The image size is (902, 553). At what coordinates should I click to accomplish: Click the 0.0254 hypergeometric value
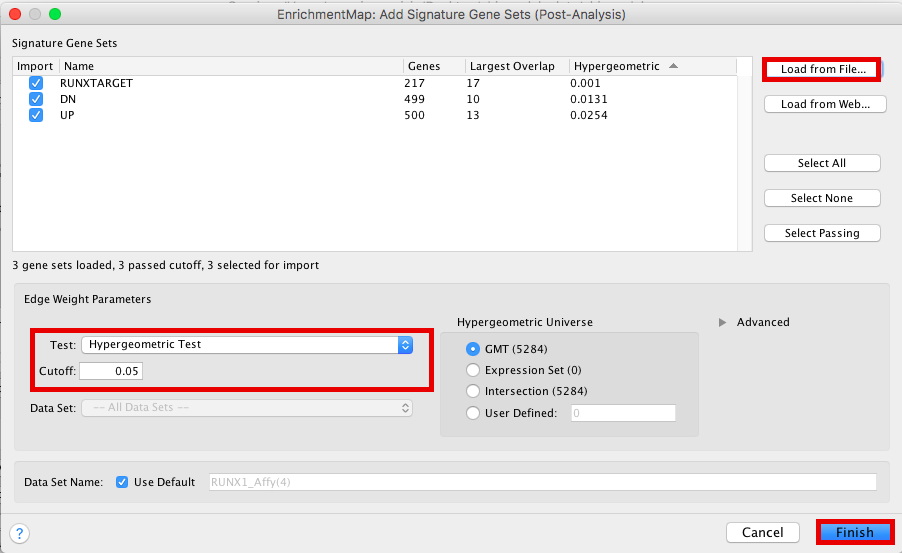coord(588,115)
